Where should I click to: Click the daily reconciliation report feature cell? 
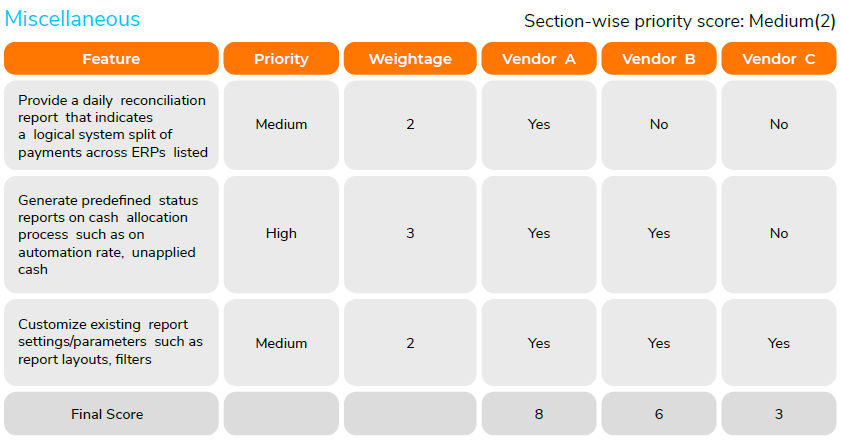(111, 125)
